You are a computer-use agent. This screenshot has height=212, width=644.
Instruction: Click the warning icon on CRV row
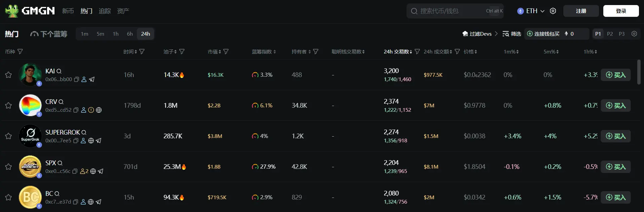coord(91,110)
